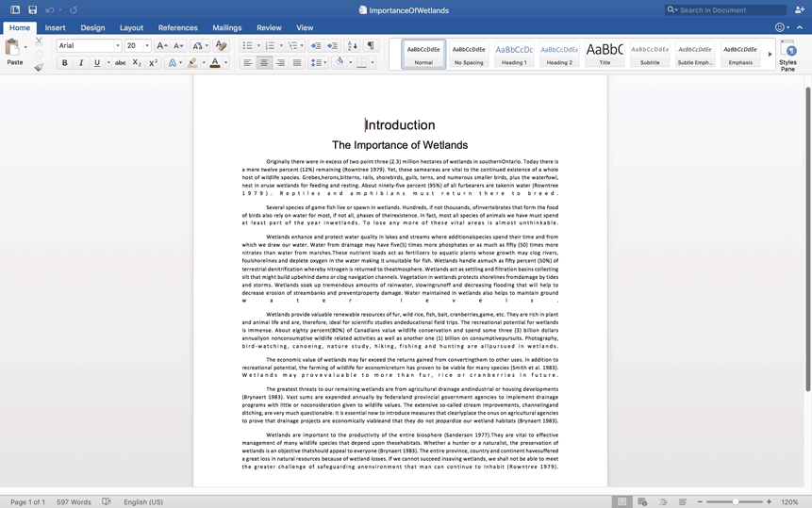Click the spelling check book icon in status bar

coord(107,501)
